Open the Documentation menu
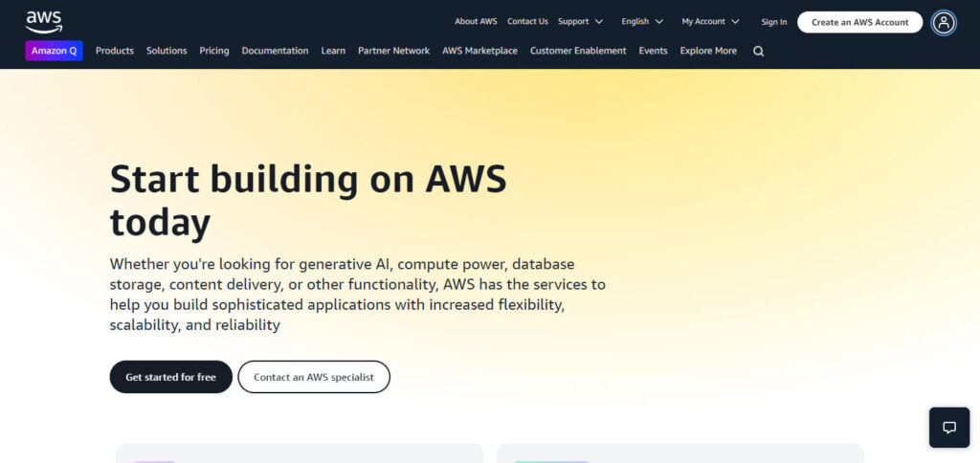This screenshot has height=463, width=980. pos(275,51)
